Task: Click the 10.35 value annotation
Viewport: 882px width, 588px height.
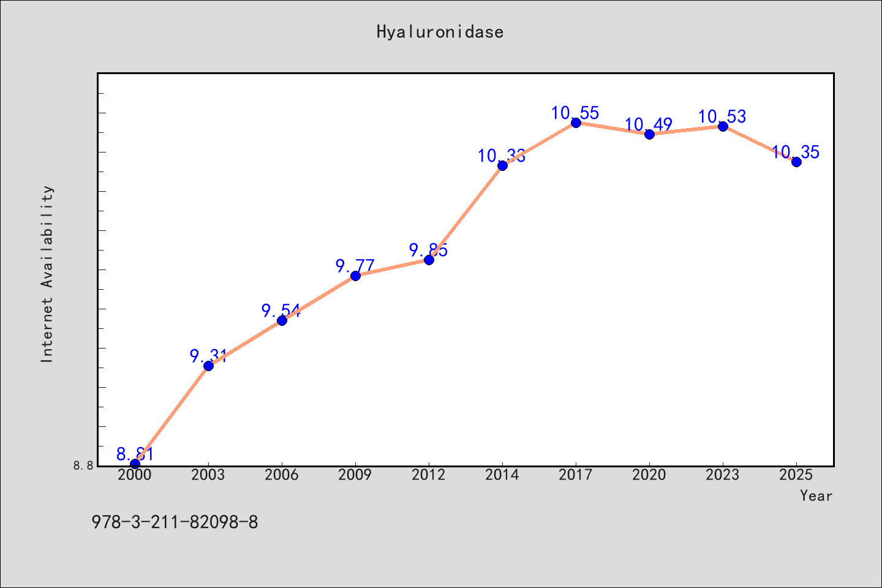Action: 796,152
